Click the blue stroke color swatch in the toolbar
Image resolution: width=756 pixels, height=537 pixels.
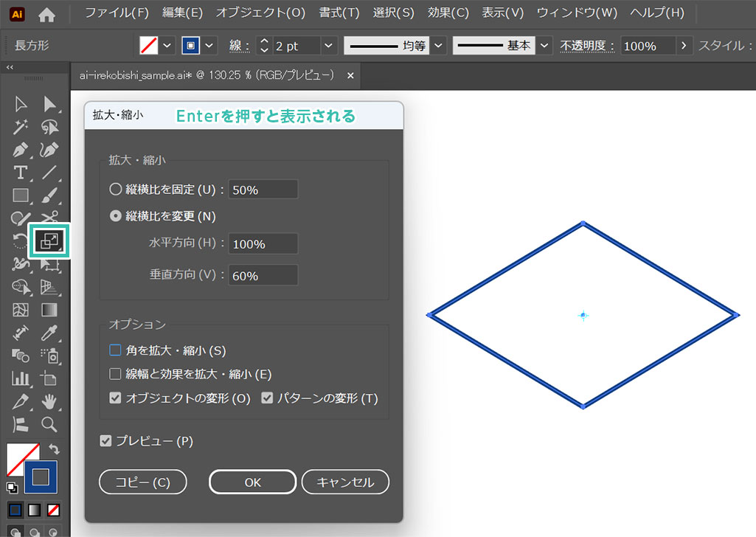[41, 477]
